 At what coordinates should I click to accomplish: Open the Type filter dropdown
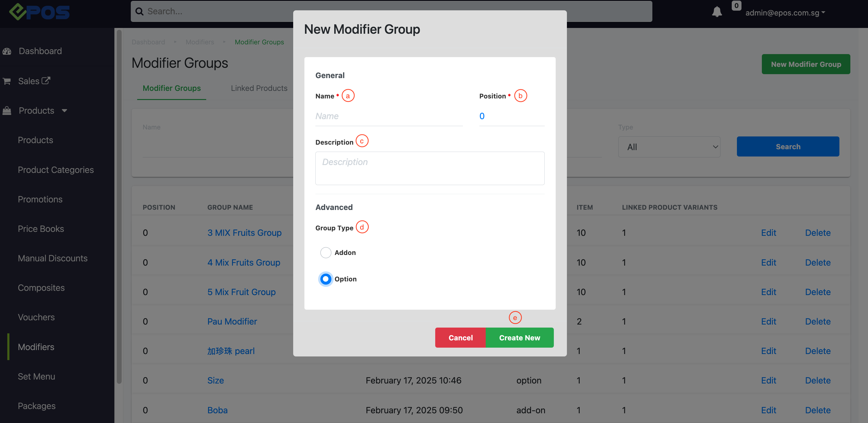point(669,147)
